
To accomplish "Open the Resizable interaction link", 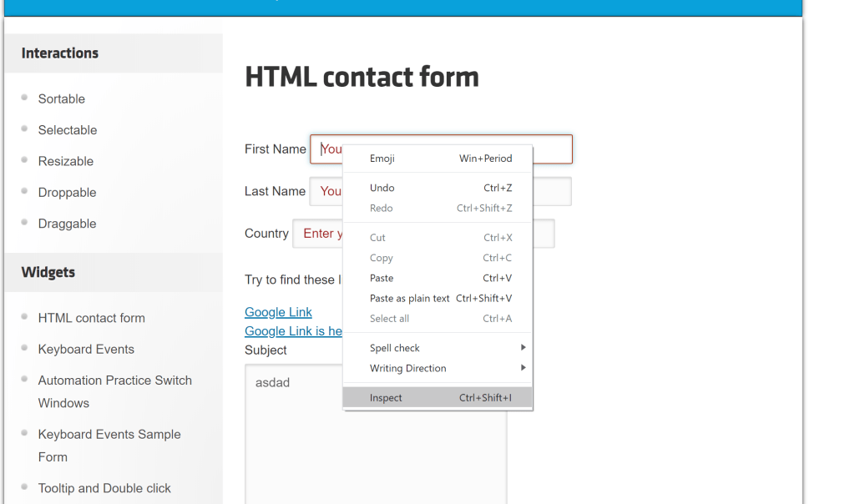I will [66, 161].
